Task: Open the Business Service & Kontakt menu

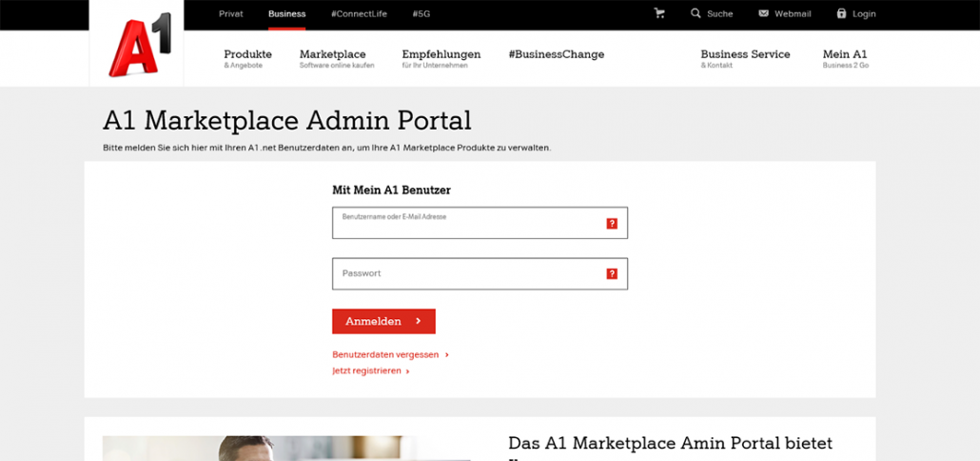Action: pyautogui.click(x=745, y=58)
